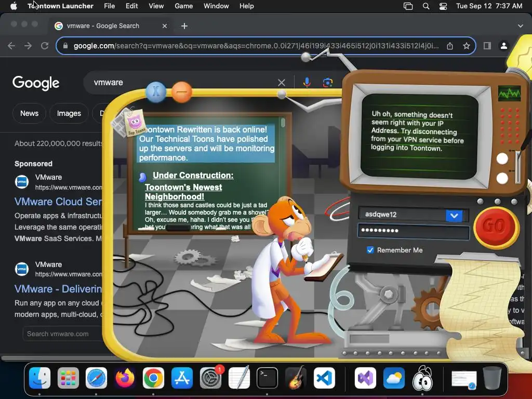Bookmark this page with the star icon
This screenshot has height=399, width=532.
click(x=467, y=46)
